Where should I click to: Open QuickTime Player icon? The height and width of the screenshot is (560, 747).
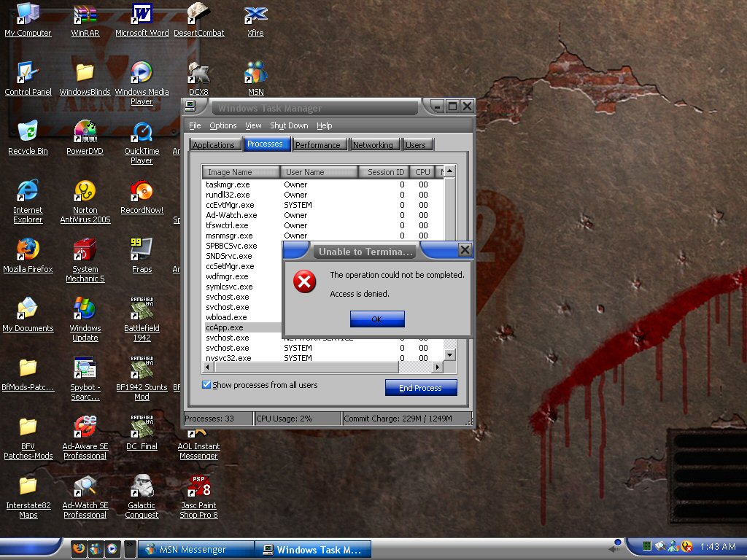pyautogui.click(x=142, y=142)
